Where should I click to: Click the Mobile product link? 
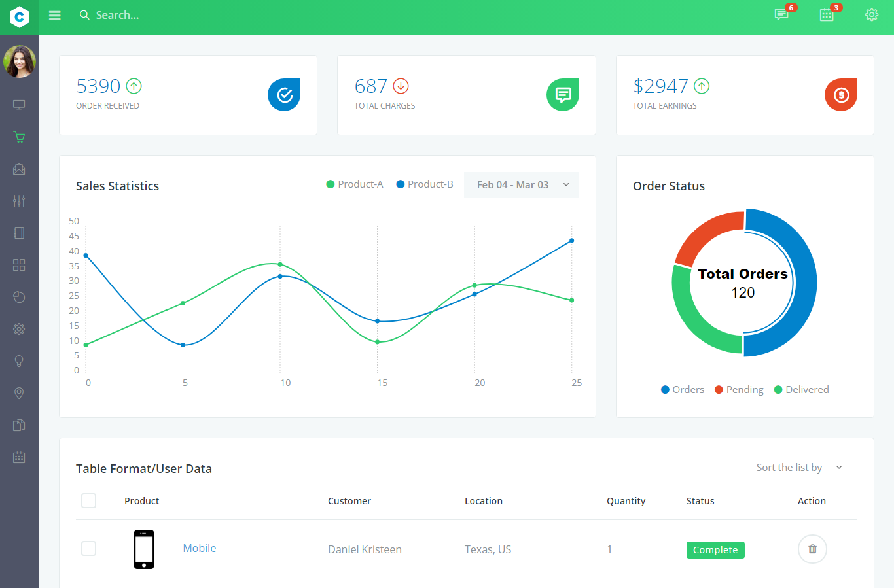199,549
